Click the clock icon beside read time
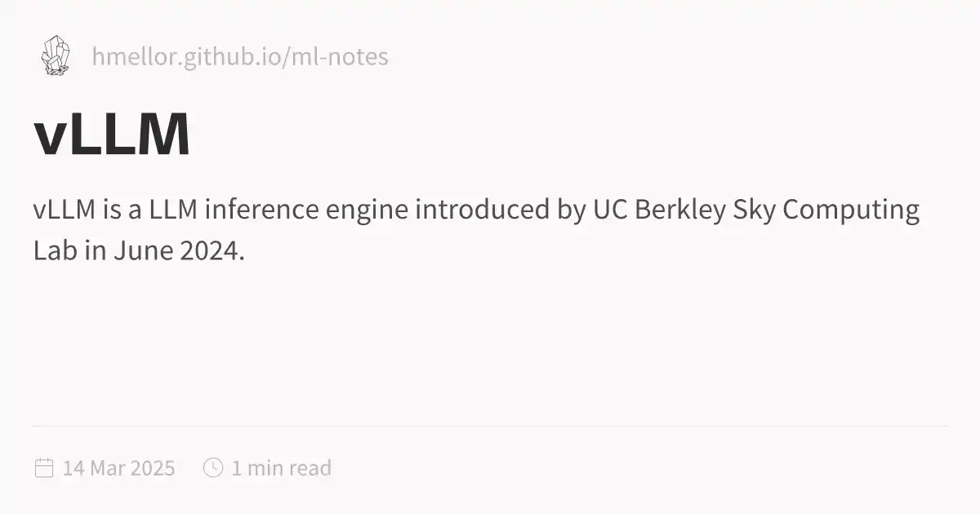 tap(213, 468)
